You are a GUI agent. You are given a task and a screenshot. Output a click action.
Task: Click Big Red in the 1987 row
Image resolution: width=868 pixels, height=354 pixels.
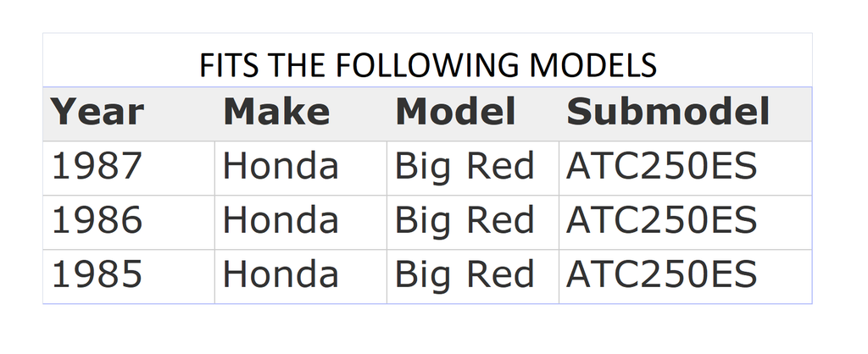[x=465, y=166]
